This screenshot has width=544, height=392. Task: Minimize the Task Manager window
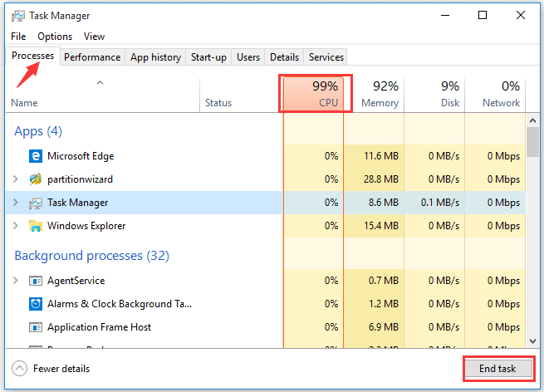(x=445, y=15)
